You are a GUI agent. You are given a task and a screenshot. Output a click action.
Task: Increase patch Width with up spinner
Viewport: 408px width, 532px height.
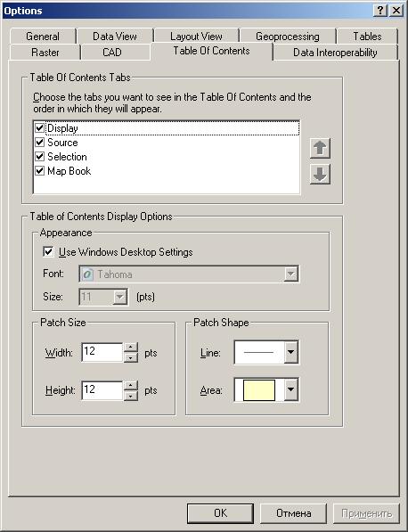tap(131, 348)
